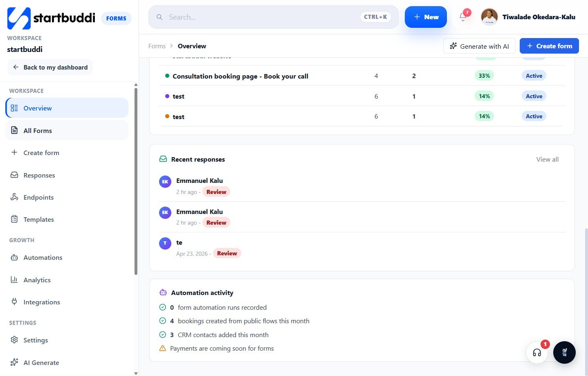588x376 pixels.
Task: Open Consultation booking page form row
Action: [362, 76]
